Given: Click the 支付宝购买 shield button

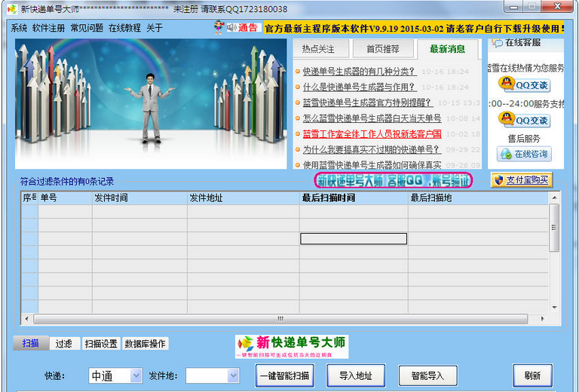Looking at the screenshot, I should click(x=521, y=180).
